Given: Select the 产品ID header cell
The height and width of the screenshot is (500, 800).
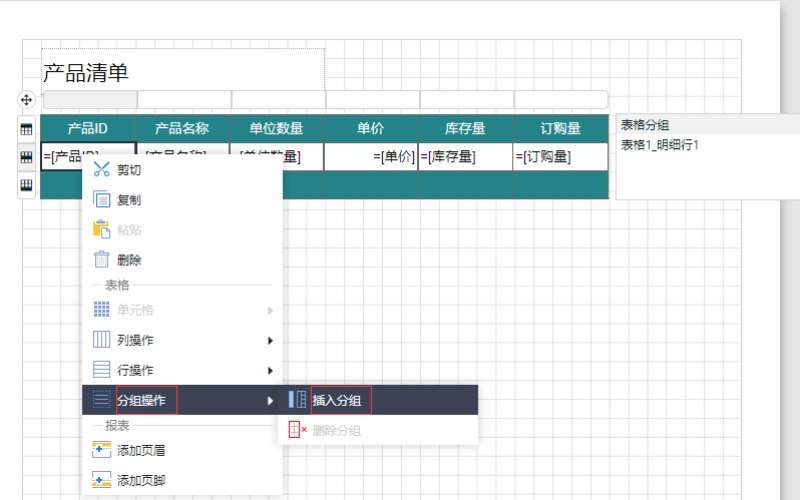Looking at the screenshot, I should (x=88, y=129).
